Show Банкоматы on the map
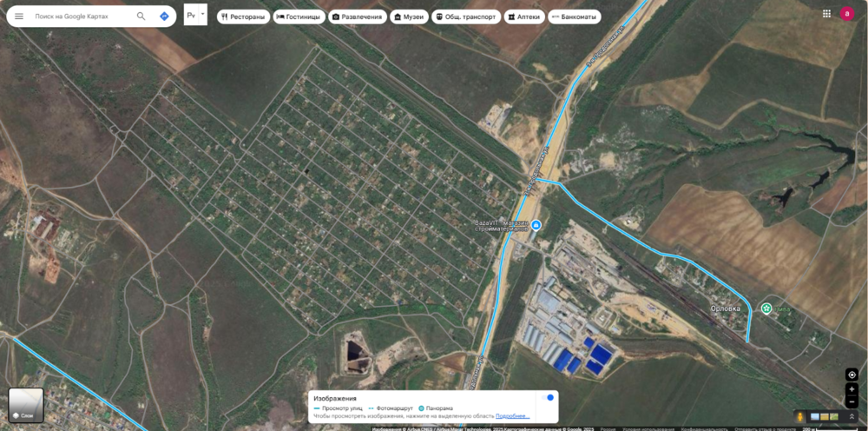This screenshot has width=868, height=431. (574, 17)
